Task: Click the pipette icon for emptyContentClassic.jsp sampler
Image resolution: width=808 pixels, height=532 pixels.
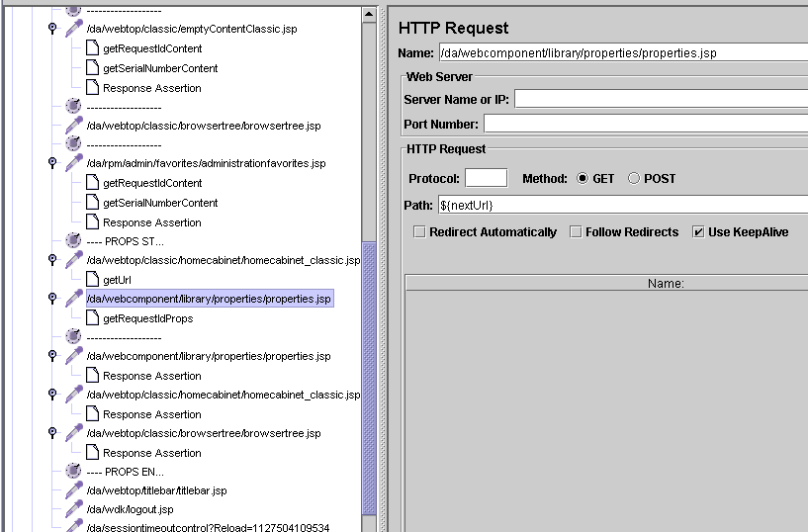Action: [74, 29]
